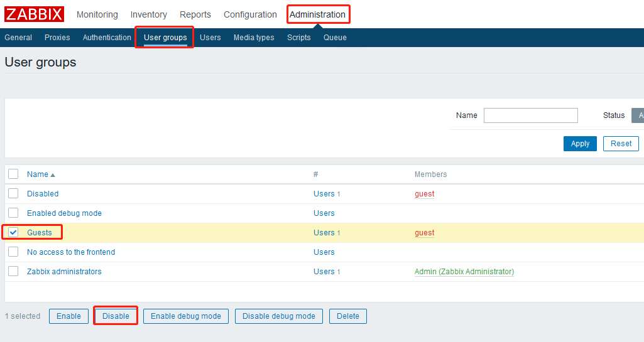Image resolution: width=644 pixels, height=342 pixels.
Task: Open the Administration menu
Action: click(317, 15)
